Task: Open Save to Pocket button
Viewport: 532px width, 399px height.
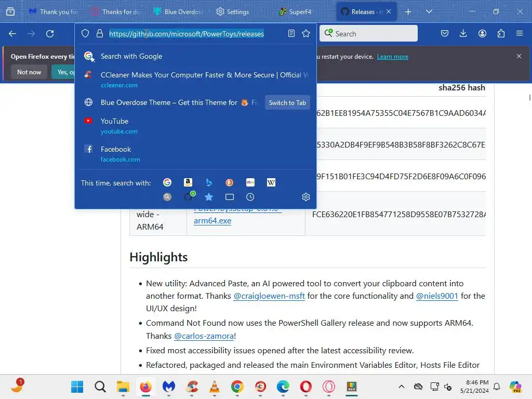Action: tap(445, 33)
